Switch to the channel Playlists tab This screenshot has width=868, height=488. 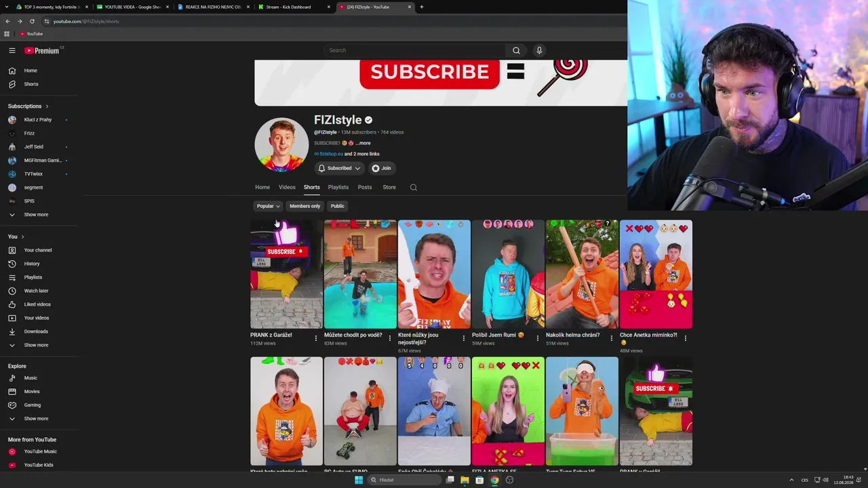(x=338, y=187)
